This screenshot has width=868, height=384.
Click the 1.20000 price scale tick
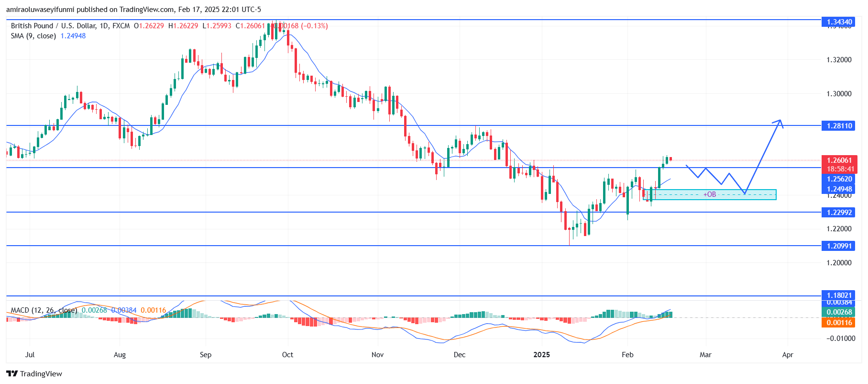tap(839, 263)
